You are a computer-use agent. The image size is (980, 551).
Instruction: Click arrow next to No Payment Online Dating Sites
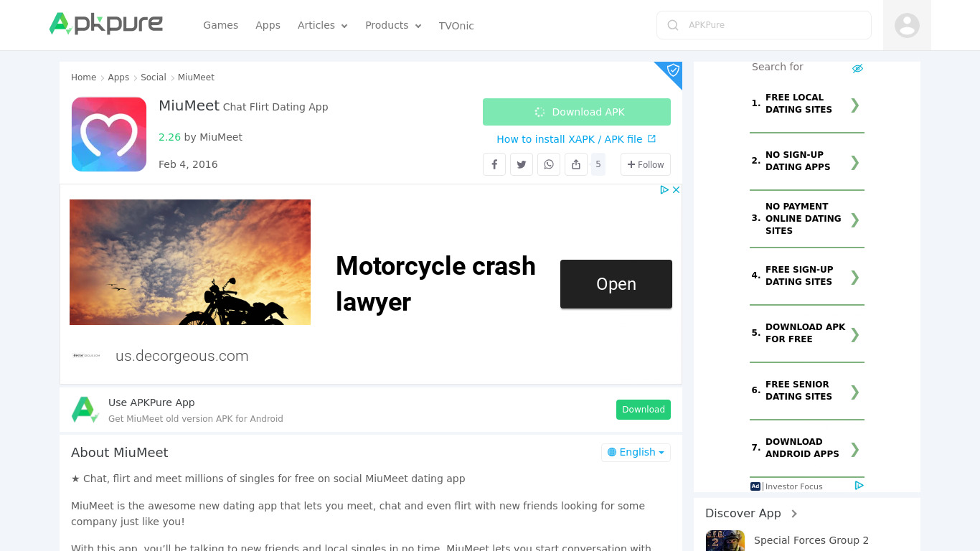coord(854,220)
